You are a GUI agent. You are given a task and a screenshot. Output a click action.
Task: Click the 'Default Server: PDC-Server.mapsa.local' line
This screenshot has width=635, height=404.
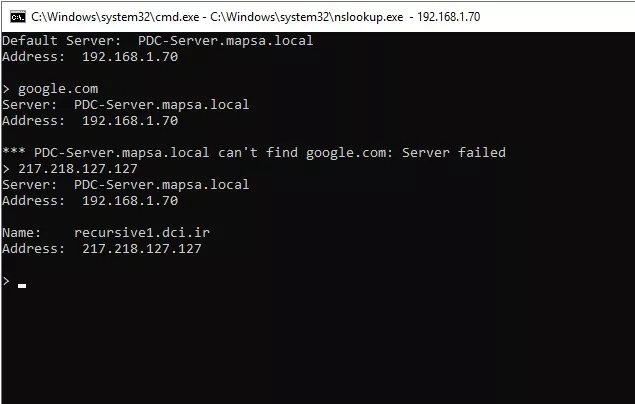[x=158, y=40]
